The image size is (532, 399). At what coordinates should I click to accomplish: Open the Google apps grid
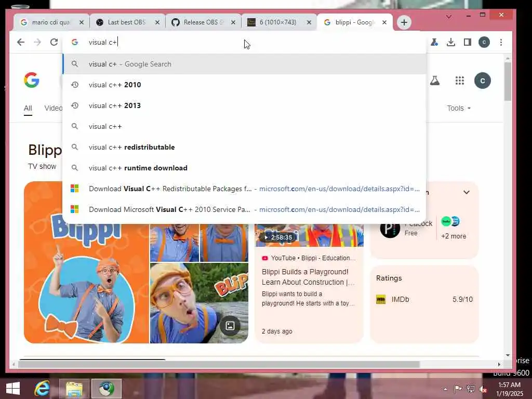pyautogui.click(x=459, y=81)
